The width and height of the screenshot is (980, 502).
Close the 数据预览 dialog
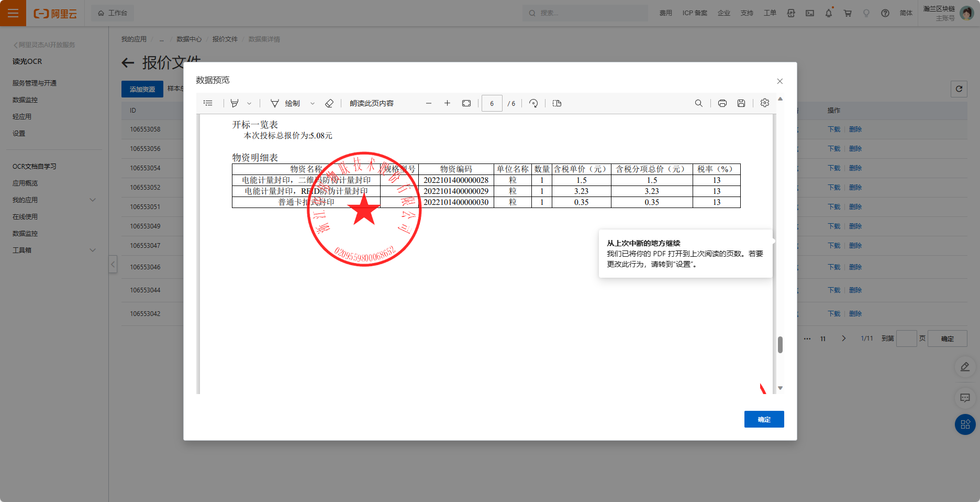[780, 81]
